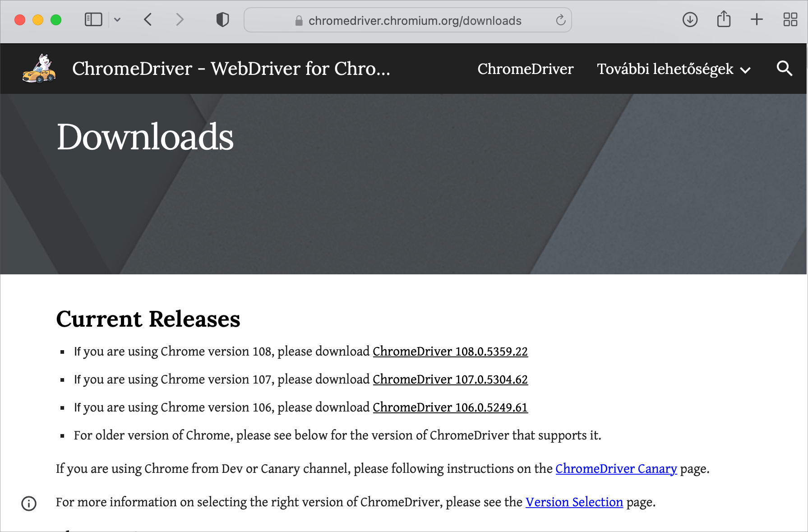The width and height of the screenshot is (808, 532).
Task: Click the Downloads page heading
Action: pos(145,137)
